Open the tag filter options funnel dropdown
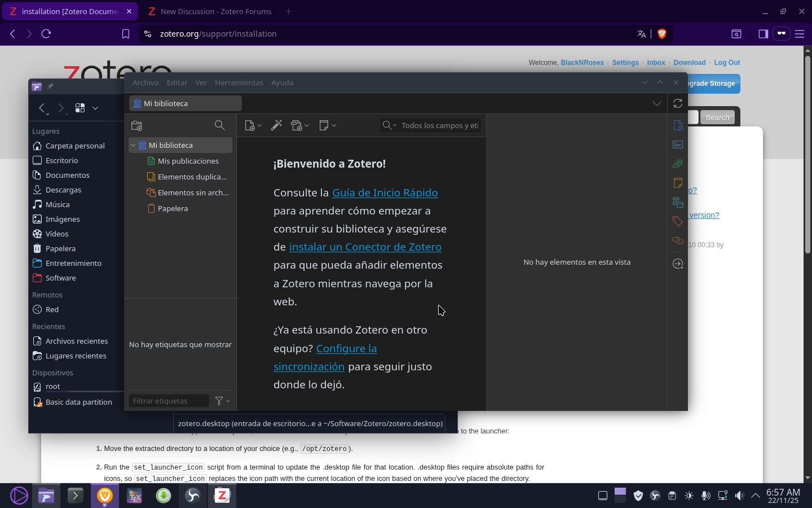The height and width of the screenshot is (508, 812). (222, 401)
